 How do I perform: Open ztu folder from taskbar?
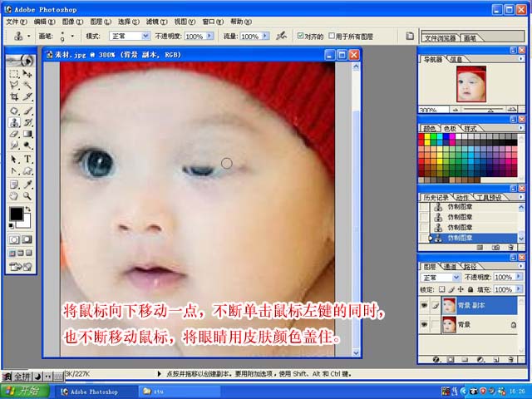180,392
